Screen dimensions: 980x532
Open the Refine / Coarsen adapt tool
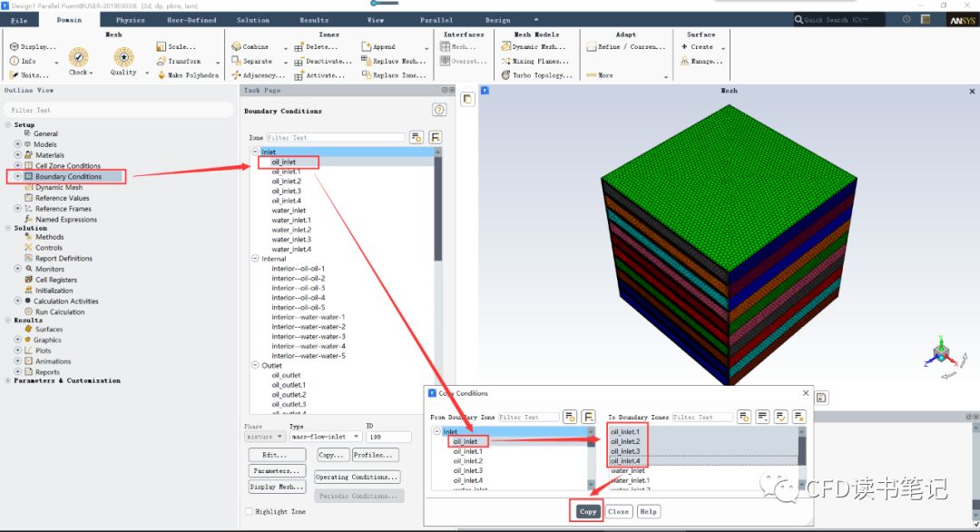pyautogui.click(x=625, y=47)
